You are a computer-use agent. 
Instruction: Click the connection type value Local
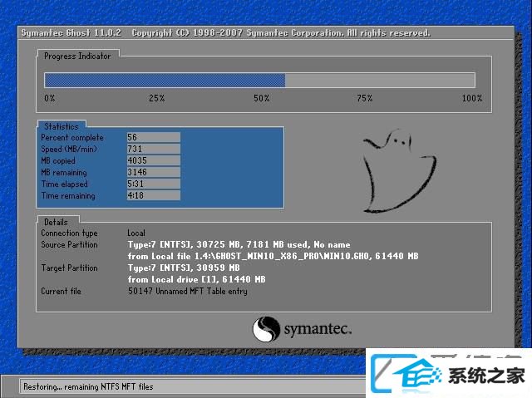[136, 233]
